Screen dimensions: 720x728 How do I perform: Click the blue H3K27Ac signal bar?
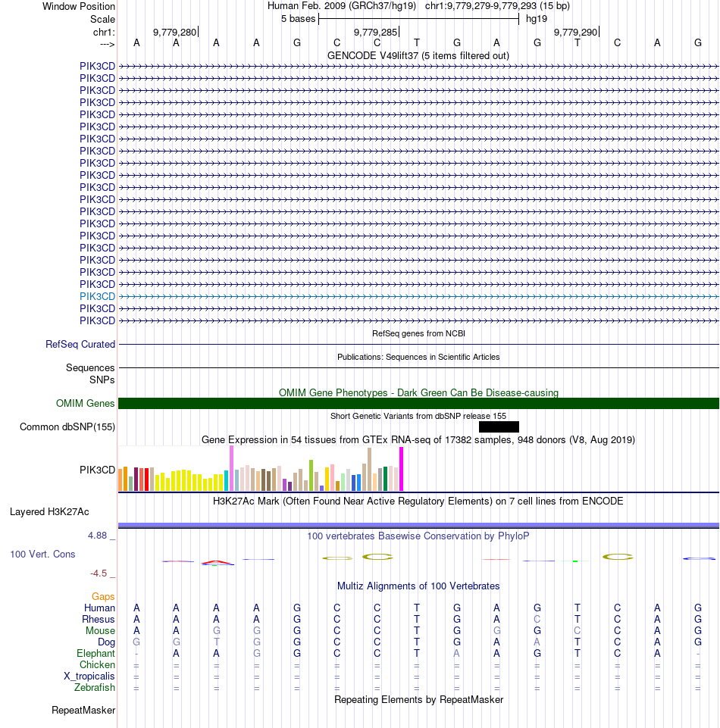click(x=418, y=525)
